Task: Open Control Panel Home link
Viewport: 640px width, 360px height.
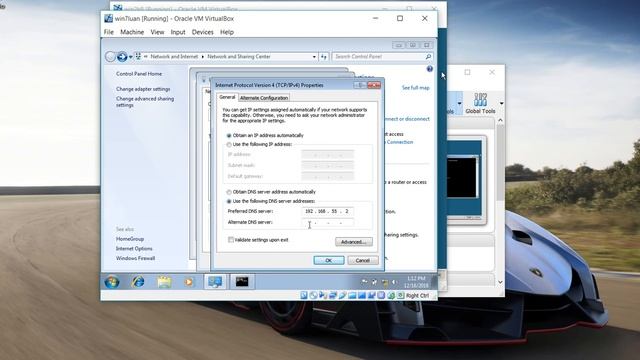Action: 139,74
